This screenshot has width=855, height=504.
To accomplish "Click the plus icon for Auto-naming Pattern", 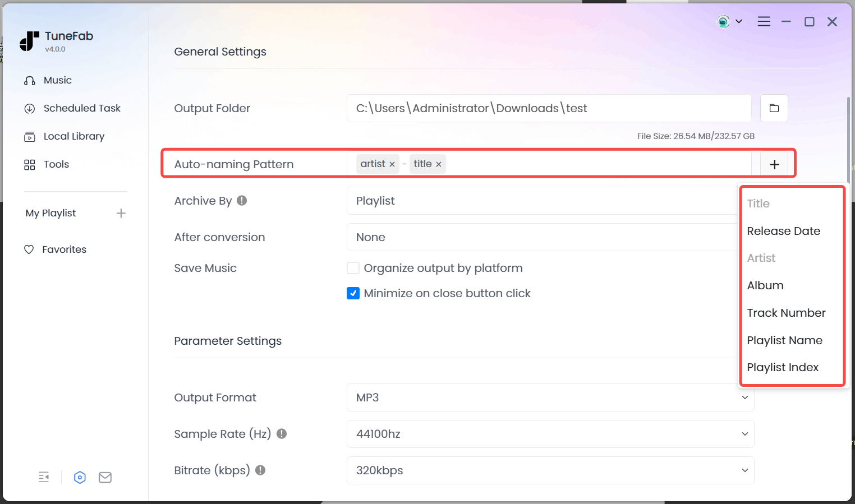I will 774,164.
